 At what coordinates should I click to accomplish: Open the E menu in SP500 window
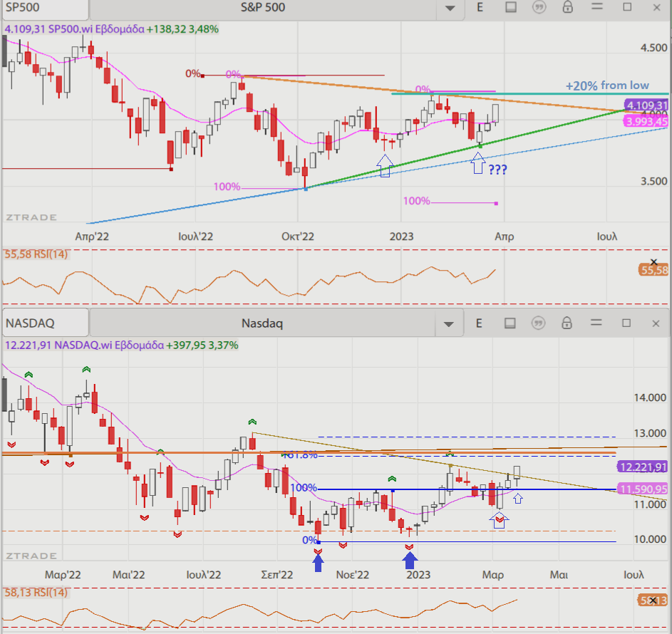pyautogui.click(x=480, y=7)
